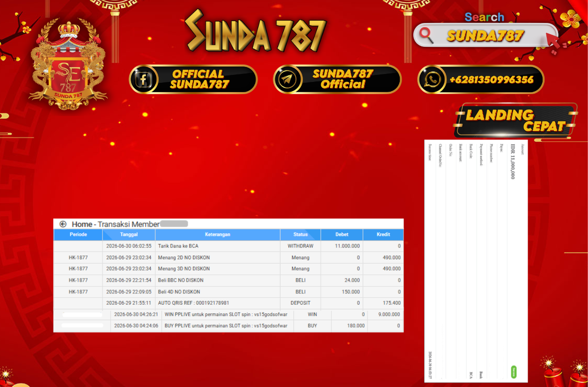
Task: Click the date 2026-06-30 04:26:21
Action: pos(136,314)
